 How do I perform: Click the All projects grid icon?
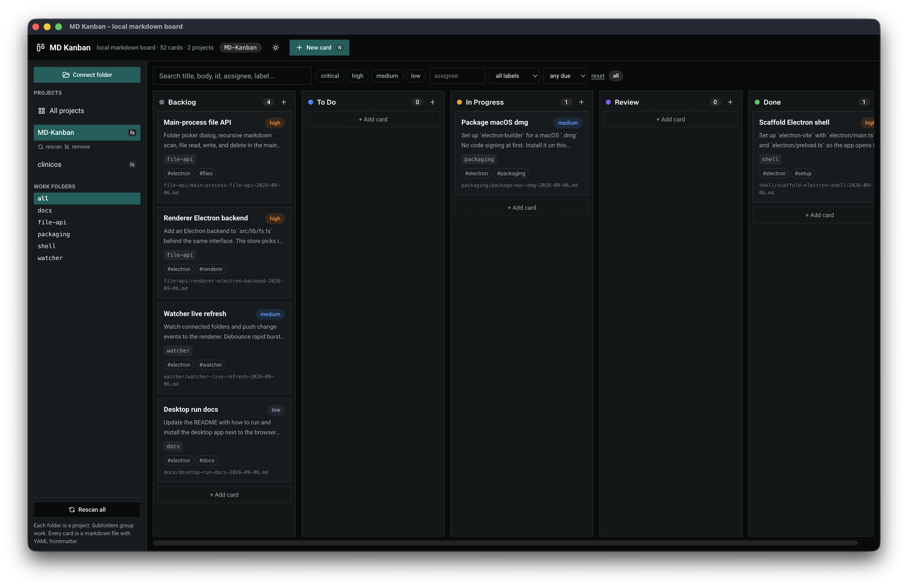[x=42, y=111]
